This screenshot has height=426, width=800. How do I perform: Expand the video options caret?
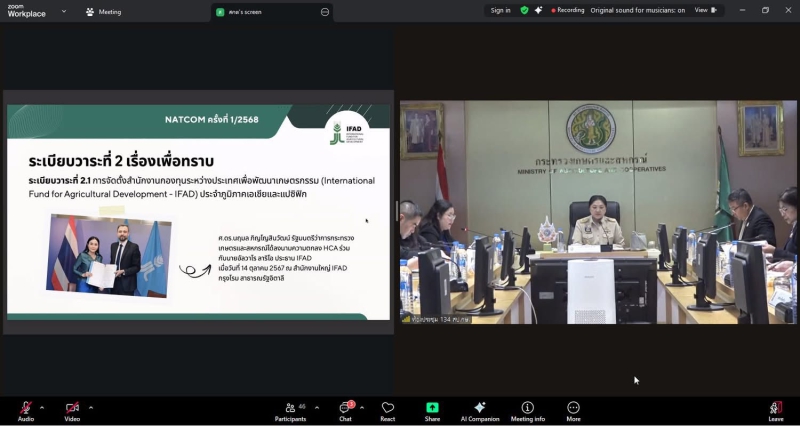tap(91, 407)
